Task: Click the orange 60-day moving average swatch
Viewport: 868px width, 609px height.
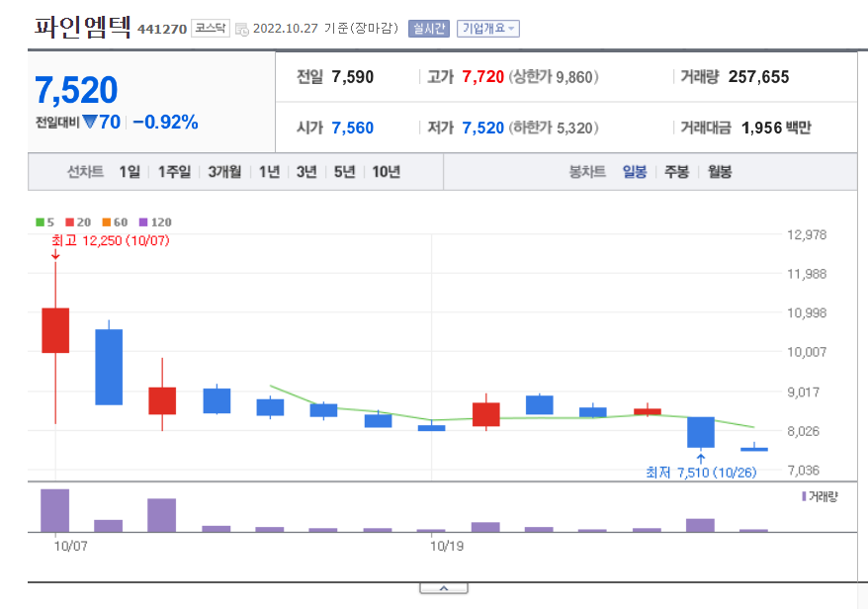Action: click(x=107, y=222)
